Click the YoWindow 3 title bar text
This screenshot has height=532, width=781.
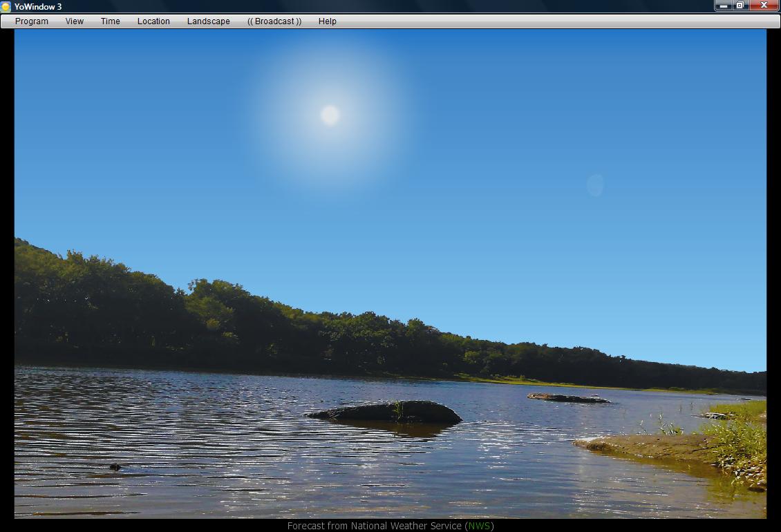point(38,7)
